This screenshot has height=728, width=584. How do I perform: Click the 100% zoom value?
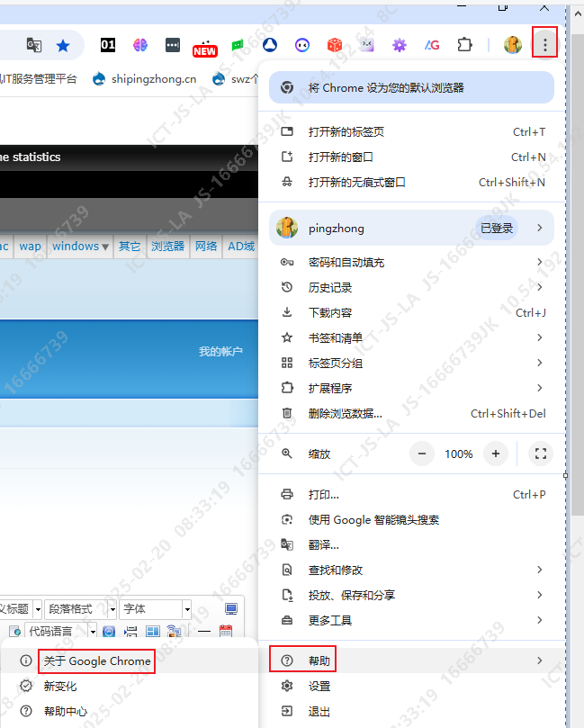tap(459, 454)
